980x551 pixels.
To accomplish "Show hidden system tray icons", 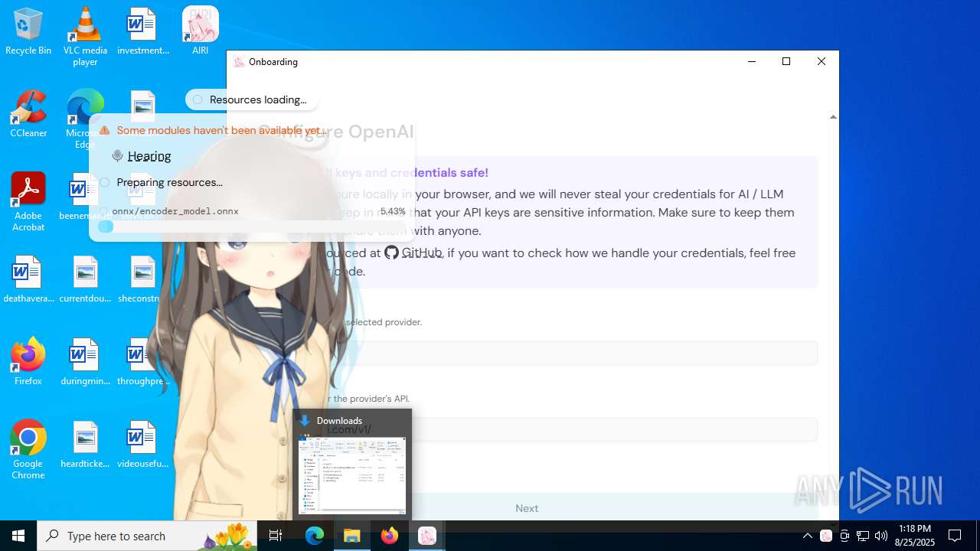I will pyautogui.click(x=807, y=536).
